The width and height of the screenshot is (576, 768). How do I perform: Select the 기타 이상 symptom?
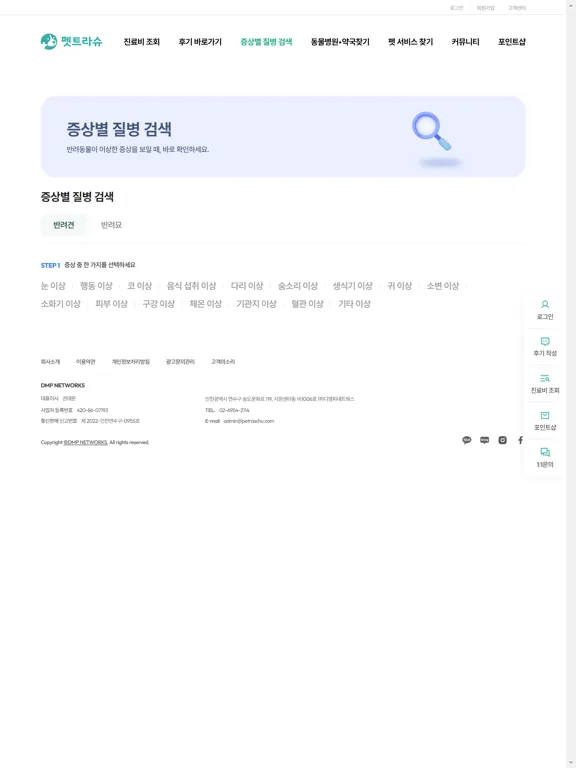(354, 304)
